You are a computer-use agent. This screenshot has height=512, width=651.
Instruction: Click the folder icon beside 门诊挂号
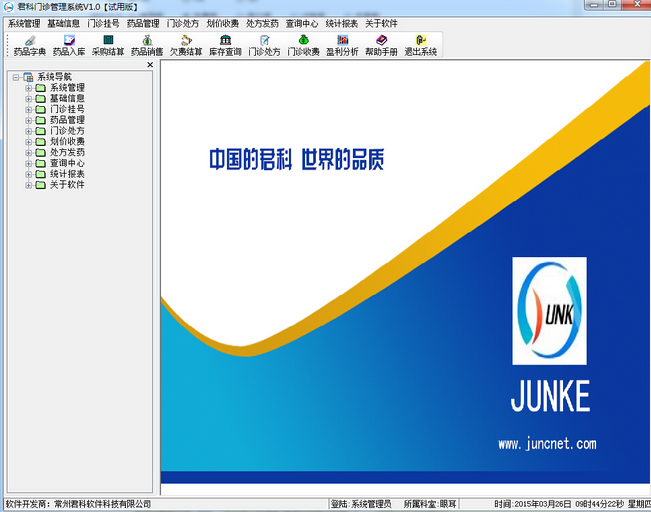click(x=40, y=110)
